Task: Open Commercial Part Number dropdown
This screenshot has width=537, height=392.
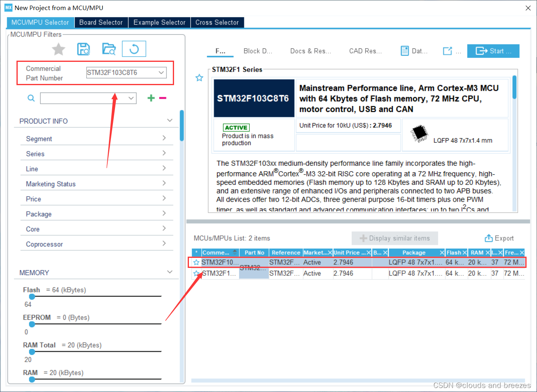Action: [161, 73]
